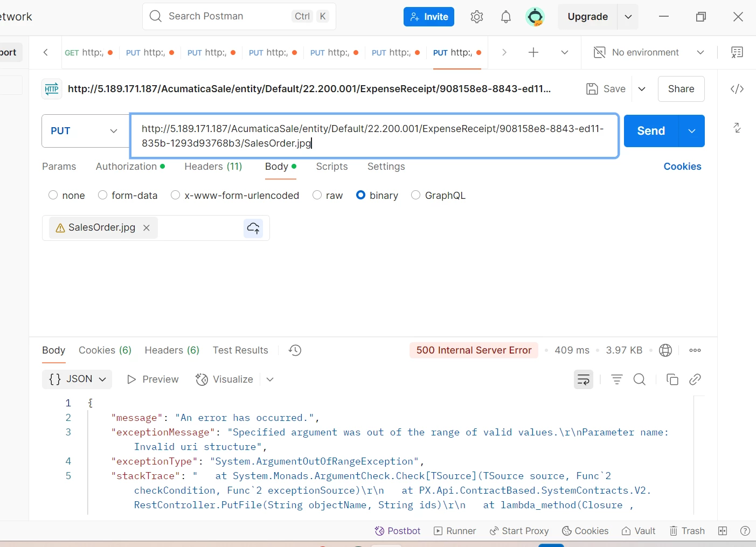Open response history icon

tap(295, 350)
